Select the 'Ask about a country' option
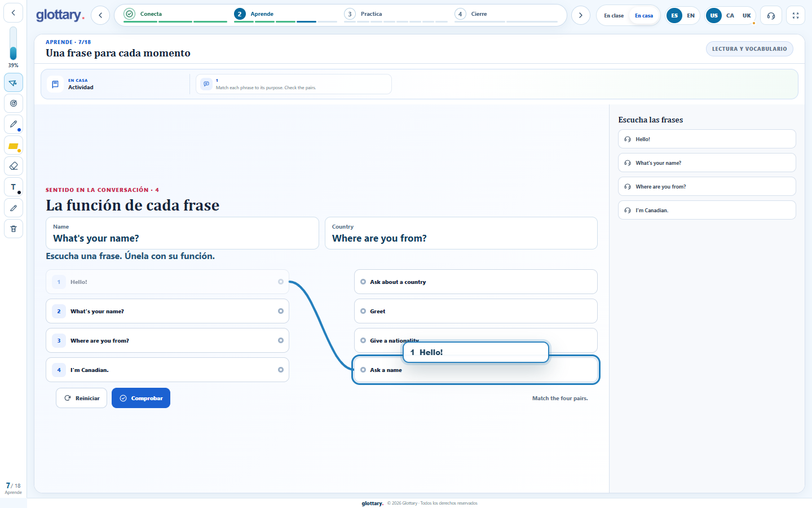This screenshot has width=812, height=508. pos(476,282)
